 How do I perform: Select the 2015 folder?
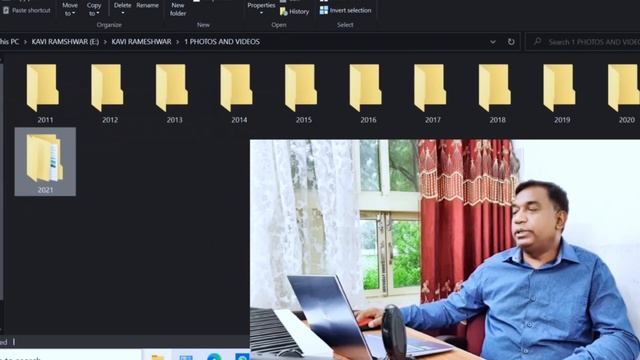pos(302,93)
